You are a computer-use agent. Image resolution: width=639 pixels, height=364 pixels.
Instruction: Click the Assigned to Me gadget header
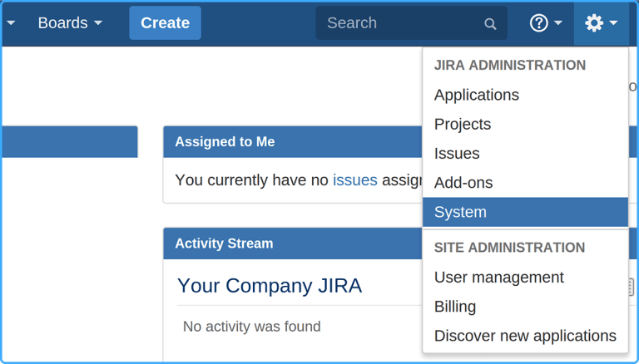(225, 142)
